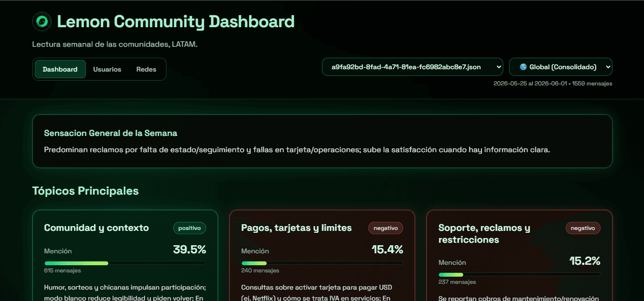644x301 pixels.
Task: Switch to the Dashboard tab
Action: (x=60, y=69)
